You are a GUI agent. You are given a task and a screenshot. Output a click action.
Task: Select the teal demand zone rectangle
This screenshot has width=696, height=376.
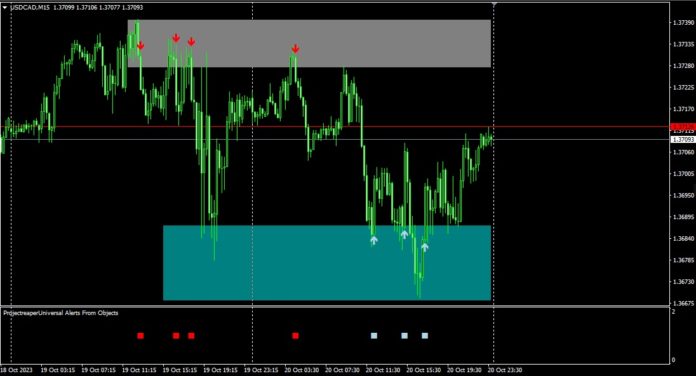(x=327, y=263)
